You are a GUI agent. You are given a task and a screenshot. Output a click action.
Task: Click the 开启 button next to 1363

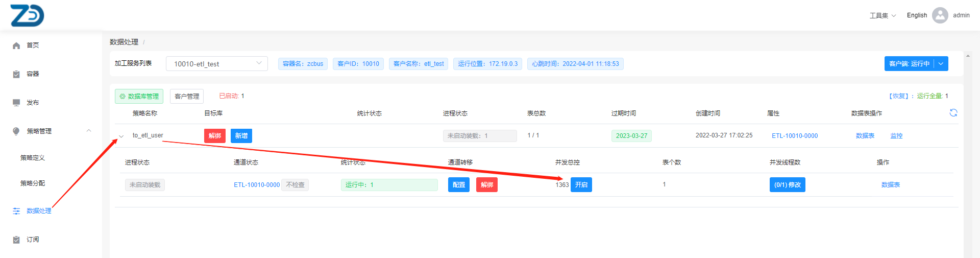coord(581,185)
